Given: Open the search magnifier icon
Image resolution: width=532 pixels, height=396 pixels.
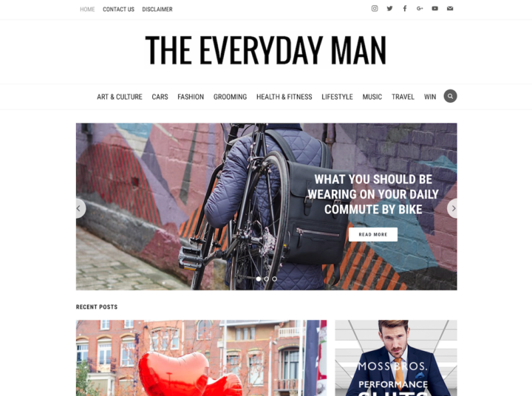Looking at the screenshot, I should pyautogui.click(x=450, y=96).
